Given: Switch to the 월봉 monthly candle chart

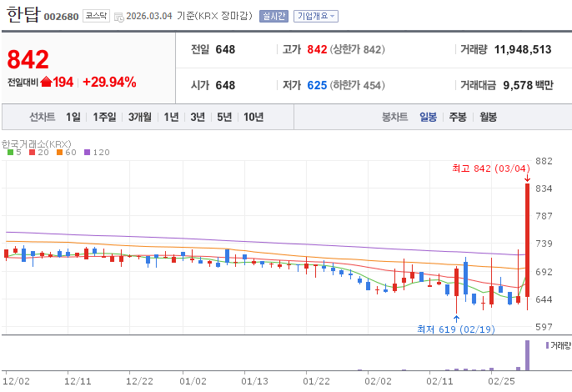Looking at the screenshot, I should [488, 117].
